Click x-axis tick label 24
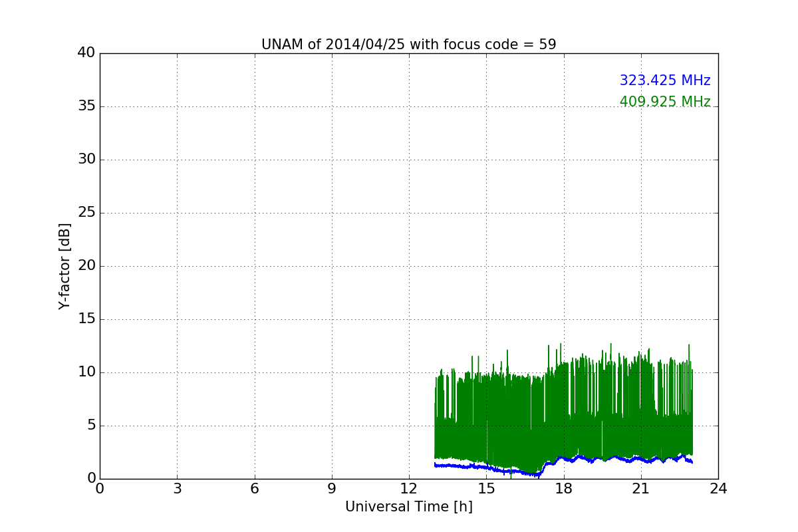 tap(718, 489)
